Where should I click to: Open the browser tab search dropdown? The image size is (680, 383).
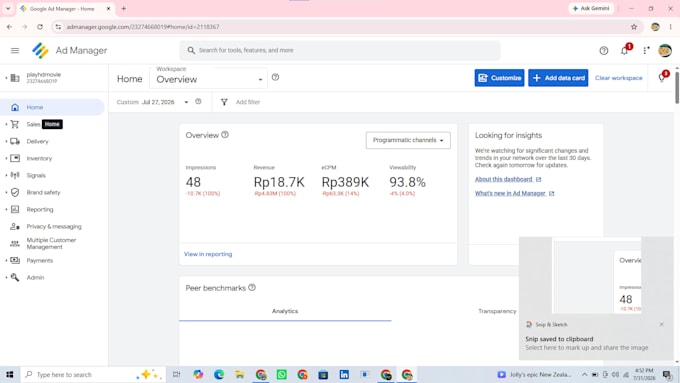8,8
